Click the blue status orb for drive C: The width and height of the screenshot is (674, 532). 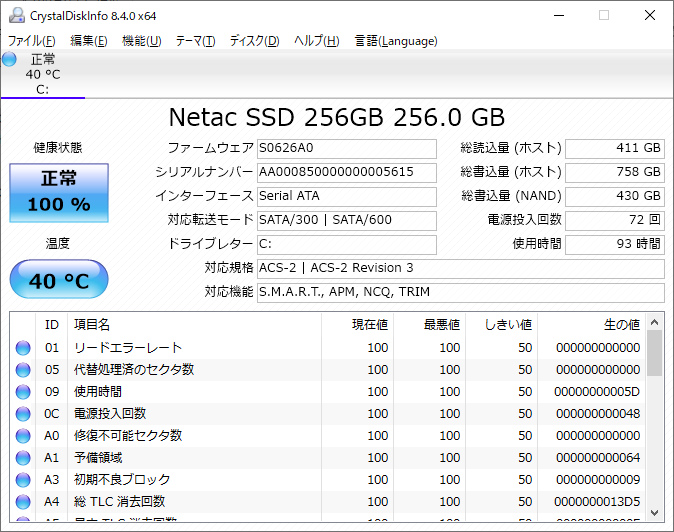[x=9, y=59]
